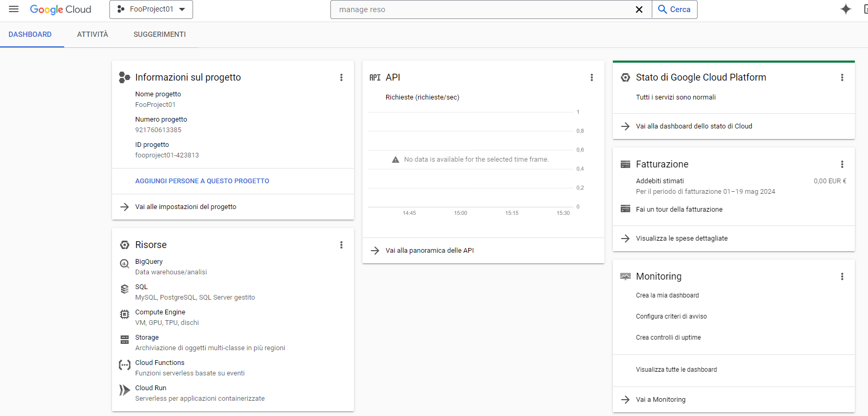Click the Fatturazione credit card header icon

coord(625,164)
